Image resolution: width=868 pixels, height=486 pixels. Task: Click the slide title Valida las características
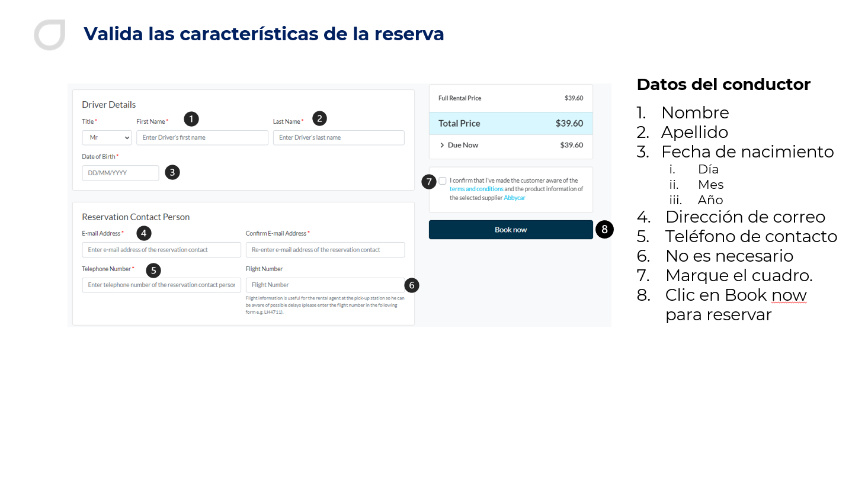click(264, 34)
